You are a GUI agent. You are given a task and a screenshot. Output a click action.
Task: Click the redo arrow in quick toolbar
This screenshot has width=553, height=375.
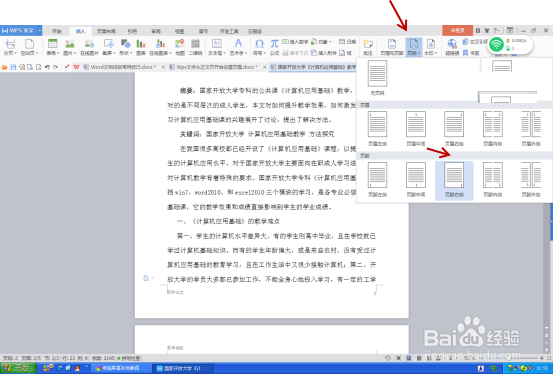click(56, 67)
